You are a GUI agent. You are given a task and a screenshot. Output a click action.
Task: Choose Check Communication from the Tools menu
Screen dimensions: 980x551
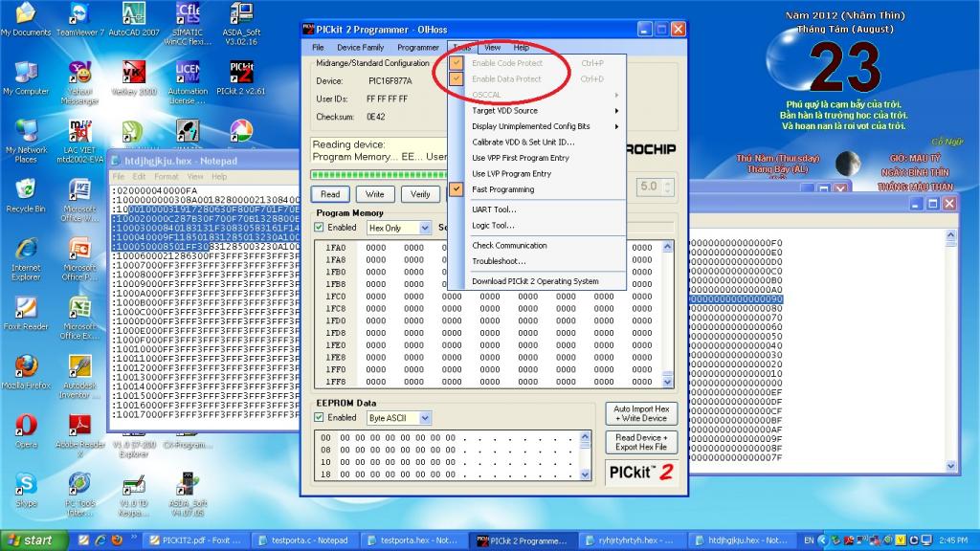(509, 246)
